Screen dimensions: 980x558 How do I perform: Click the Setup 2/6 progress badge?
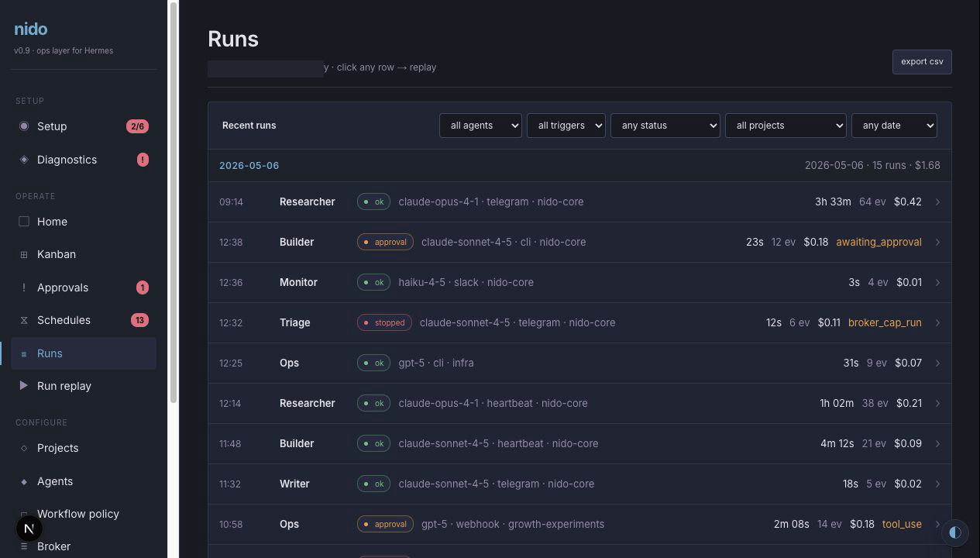coord(137,126)
